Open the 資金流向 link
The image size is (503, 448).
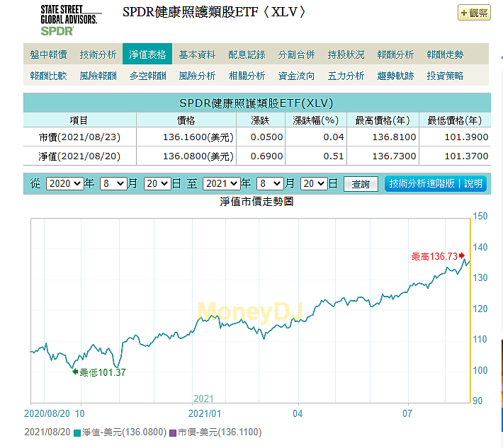pos(296,76)
